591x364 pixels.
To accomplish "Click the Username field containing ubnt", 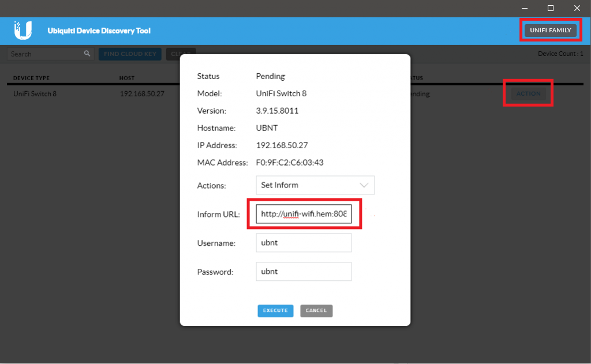I will 304,243.
